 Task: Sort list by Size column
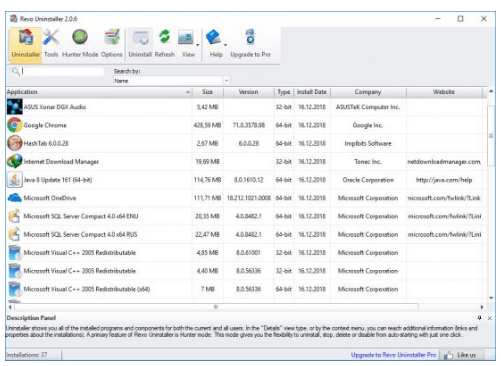click(207, 92)
